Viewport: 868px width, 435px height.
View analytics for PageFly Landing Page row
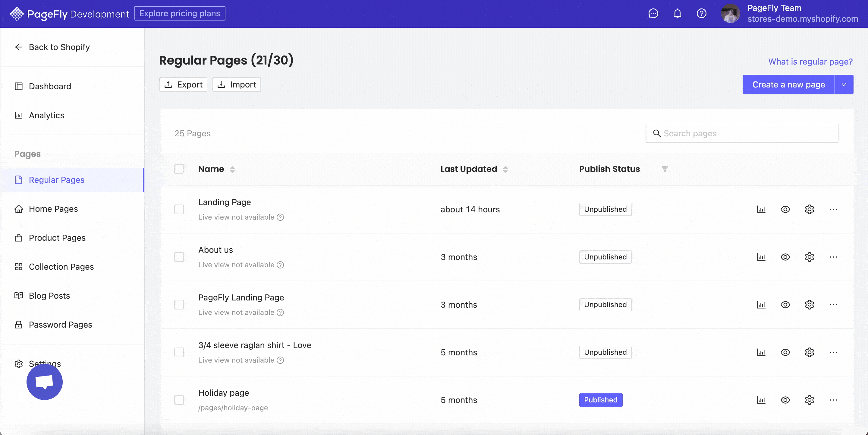761,305
